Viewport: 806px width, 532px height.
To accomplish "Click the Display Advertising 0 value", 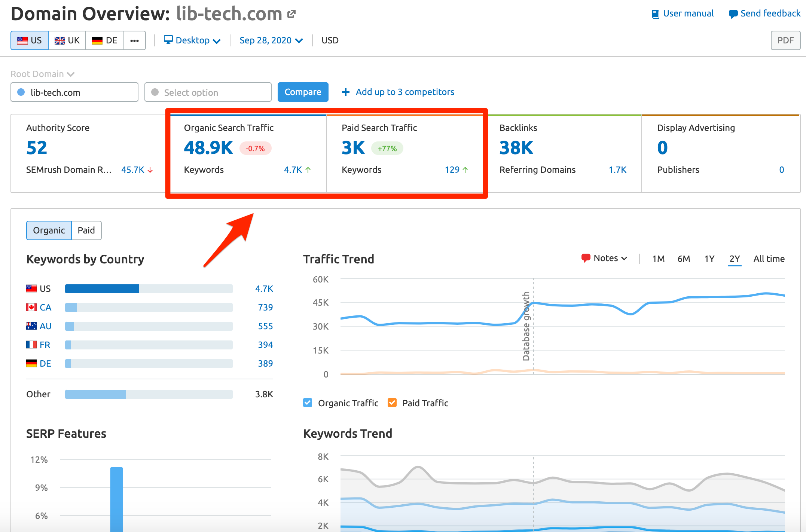I will (662, 148).
